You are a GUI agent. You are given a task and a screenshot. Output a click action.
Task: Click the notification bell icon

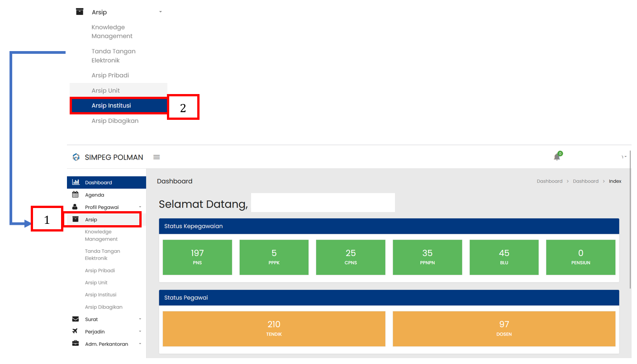click(x=557, y=157)
